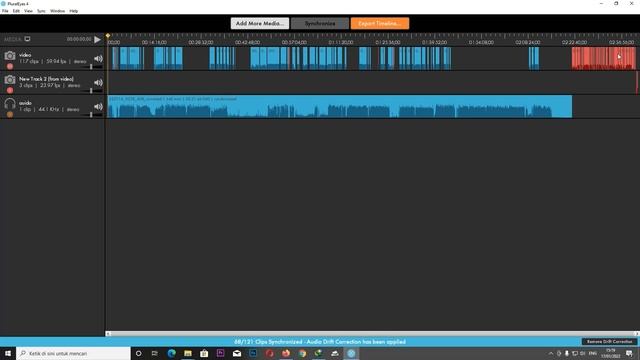Click the Add More Media button
The image size is (640, 360).
[260, 23]
